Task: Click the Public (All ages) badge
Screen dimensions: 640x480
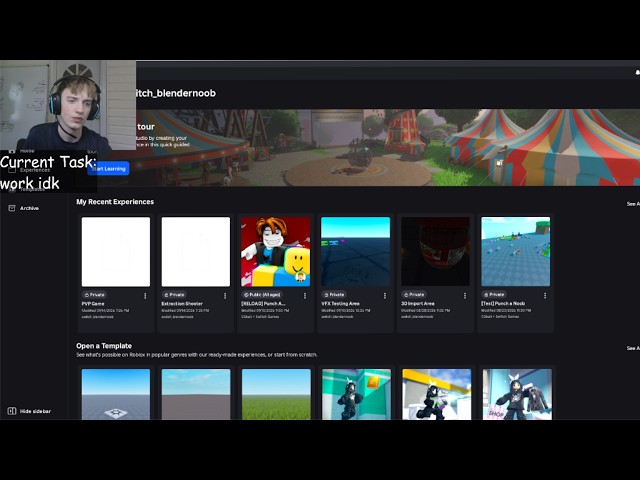Action: (262, 295)
